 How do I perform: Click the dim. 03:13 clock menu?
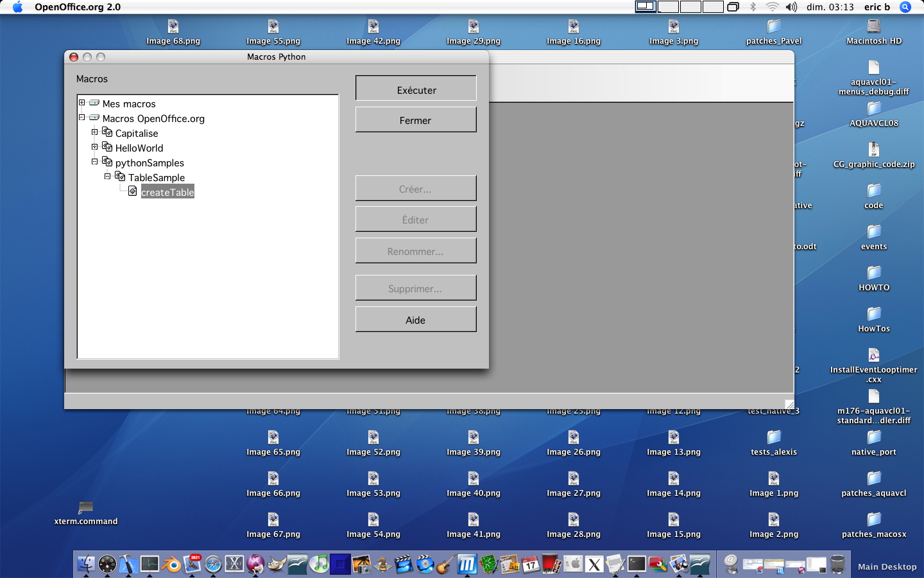pyautogui.click(x=830, y=7)
